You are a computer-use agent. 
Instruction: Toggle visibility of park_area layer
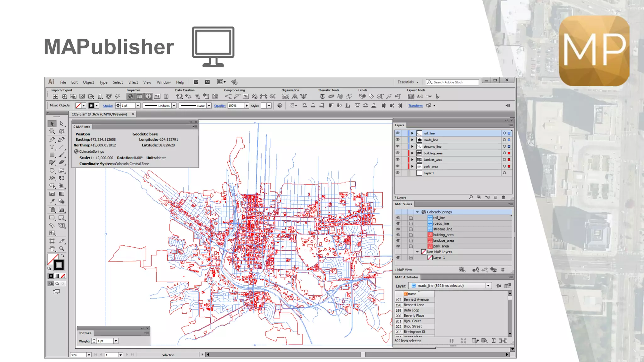click(397, 166)
